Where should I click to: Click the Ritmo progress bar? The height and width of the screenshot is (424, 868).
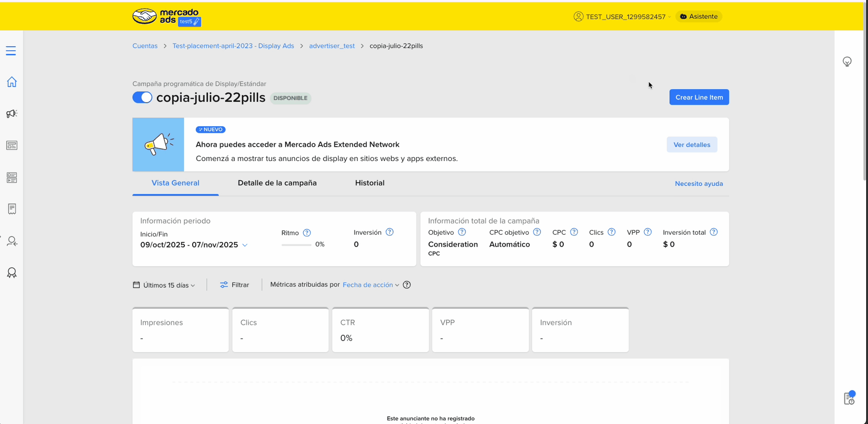tap(297, 245)
